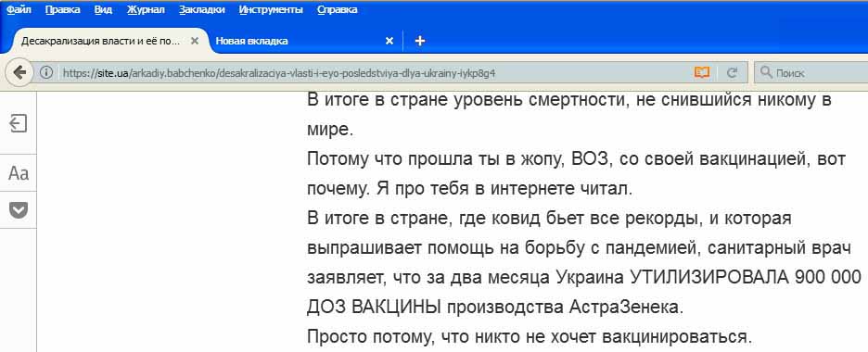Click text 'ДОЗ ВАКЦИНЫ производства АстраЗенека.'
The width and height of the screenshot is (868, 352).
(x=495, y=308)
